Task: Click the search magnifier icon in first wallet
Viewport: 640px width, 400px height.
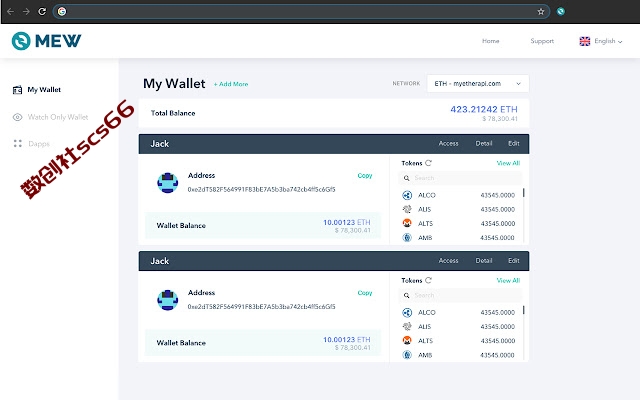Action: pyautogui.click(x=407, y=178)
